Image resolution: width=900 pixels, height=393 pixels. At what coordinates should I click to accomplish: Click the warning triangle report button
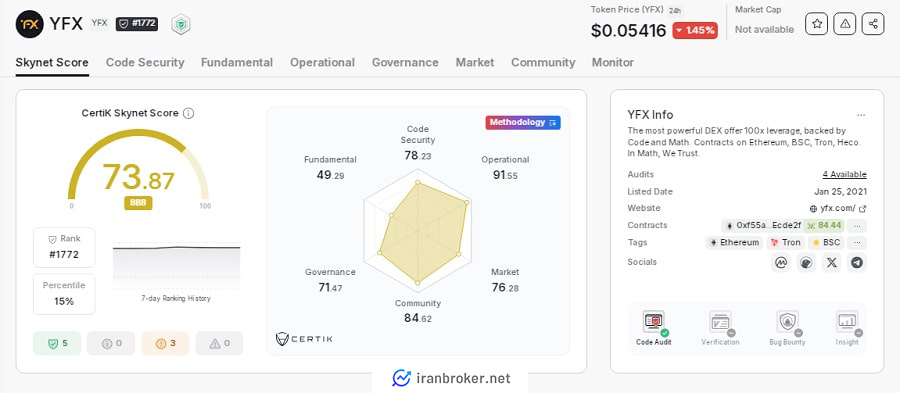pyautogui.click(x=845, y=24)
